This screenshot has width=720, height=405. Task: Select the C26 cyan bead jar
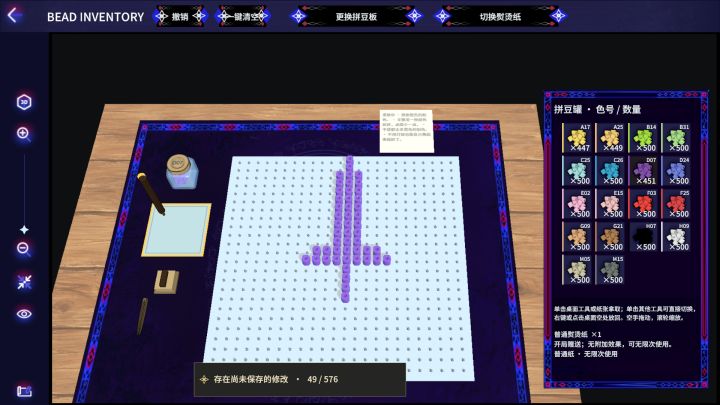[610, 171]
